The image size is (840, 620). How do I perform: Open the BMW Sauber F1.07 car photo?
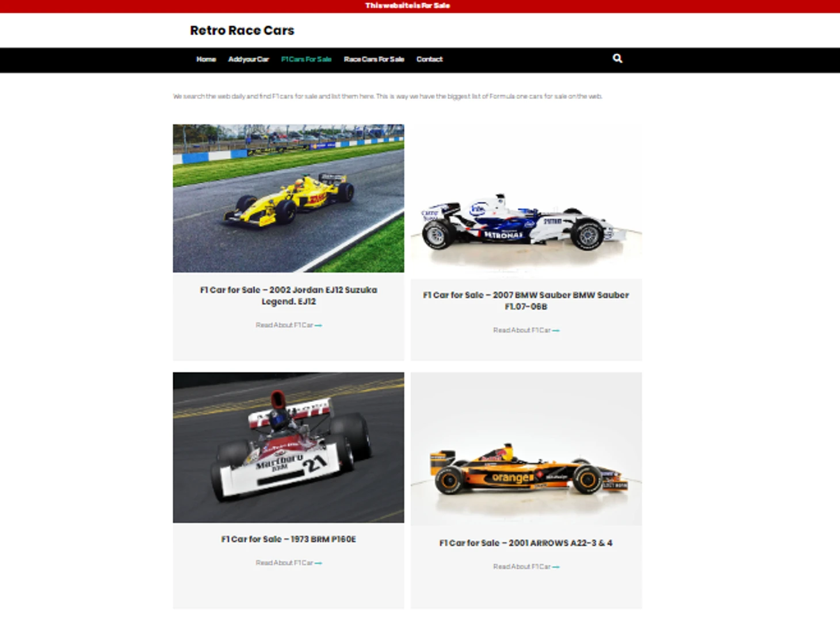tap(526, 201)
